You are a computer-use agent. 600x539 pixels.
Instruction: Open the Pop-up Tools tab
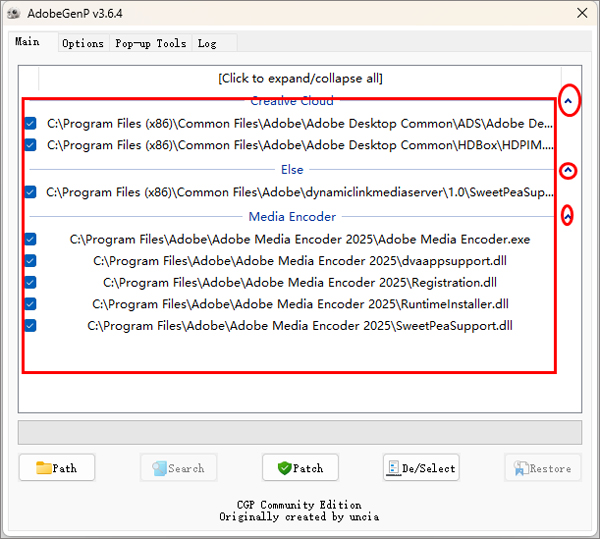tap(150, 43)
